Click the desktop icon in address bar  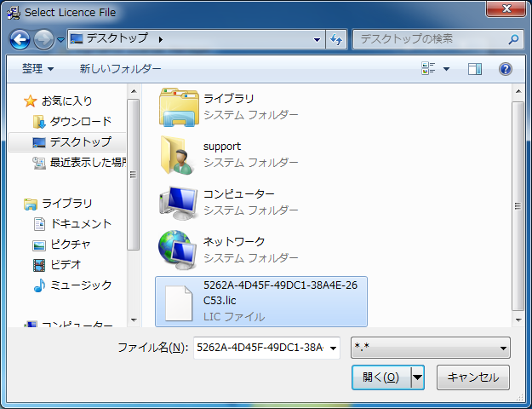pos(77,39)
